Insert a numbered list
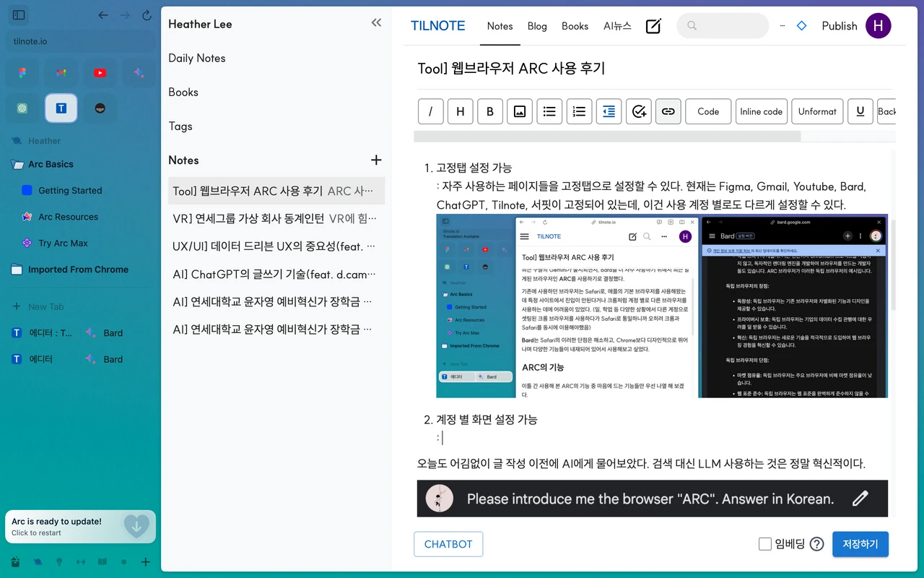This screenshot has width=924, height=578. (x=579, y=111)
